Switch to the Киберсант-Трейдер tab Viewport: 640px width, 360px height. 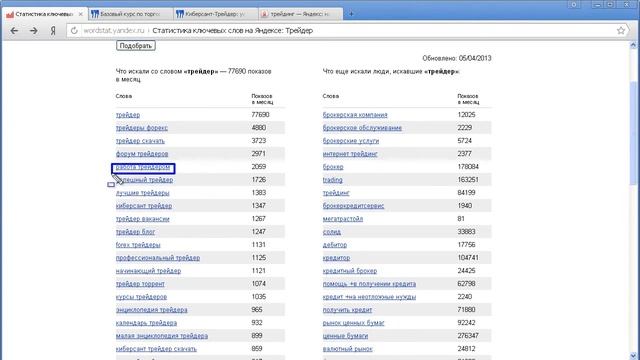pyautogui.click(x=216, y=14)
